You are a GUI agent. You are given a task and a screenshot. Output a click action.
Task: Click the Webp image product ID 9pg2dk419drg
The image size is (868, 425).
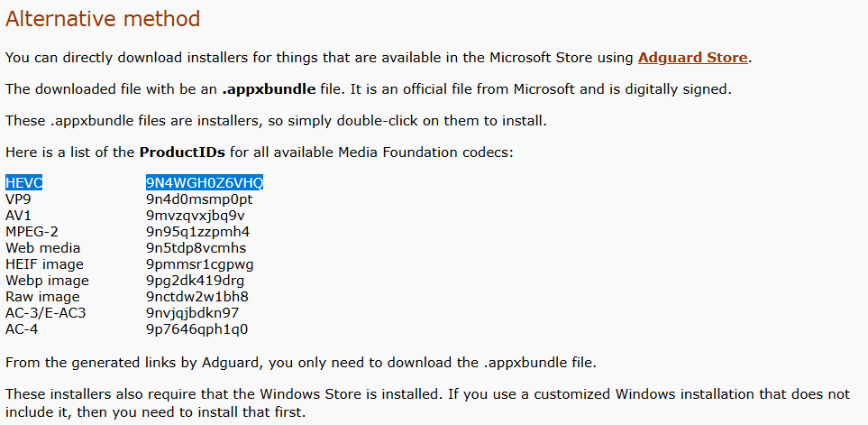(195, 281)
